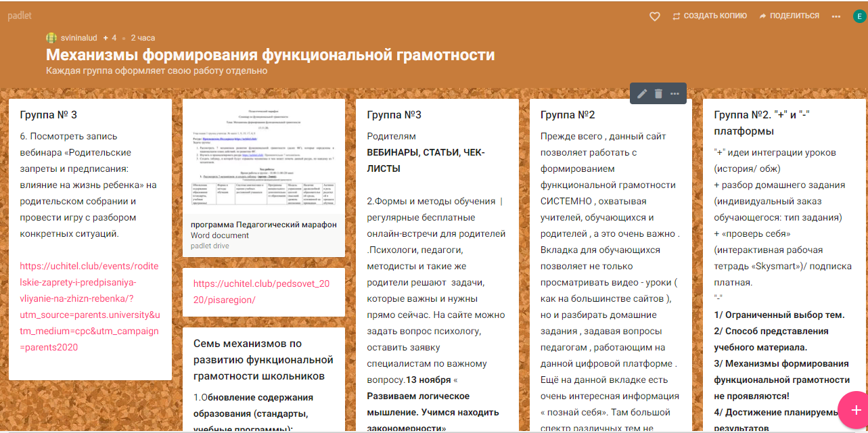Click СОЗДАТЬ КОПИЮ remake button

click(710, 16)
